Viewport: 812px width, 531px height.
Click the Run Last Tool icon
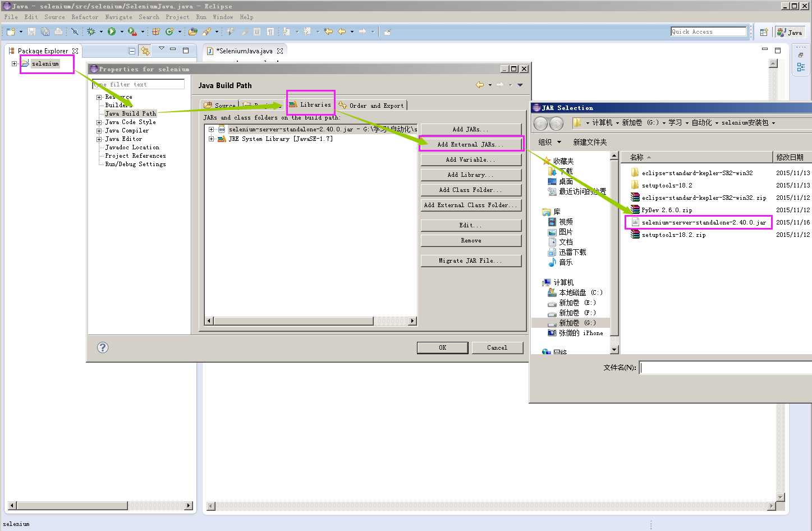tap(132, 32)
